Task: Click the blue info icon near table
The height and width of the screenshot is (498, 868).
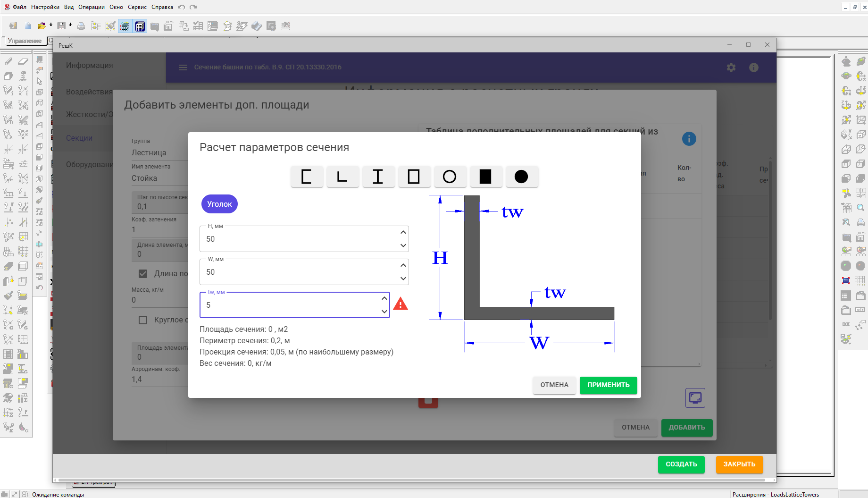Action: 689,139
